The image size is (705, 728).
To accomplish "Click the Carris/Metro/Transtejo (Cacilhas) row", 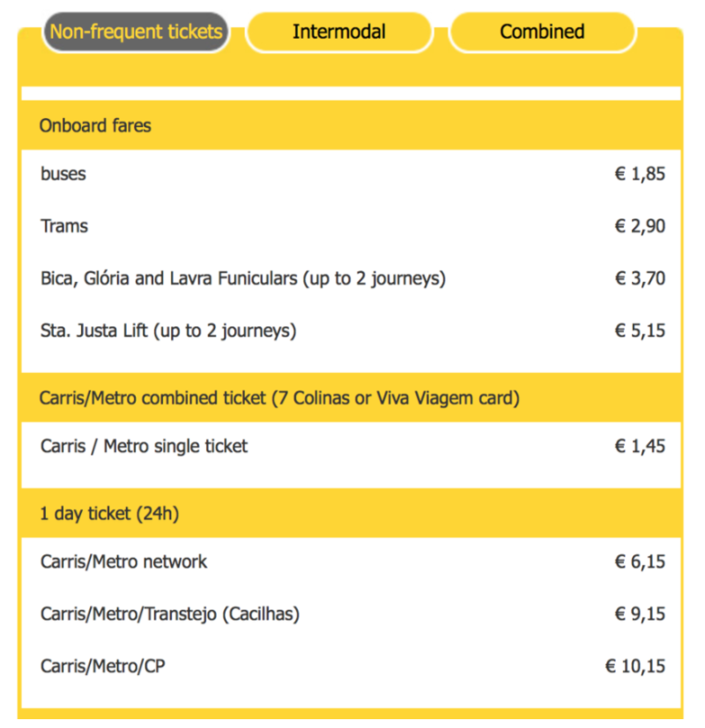I will pyautogui.click(x=352, y=614).
